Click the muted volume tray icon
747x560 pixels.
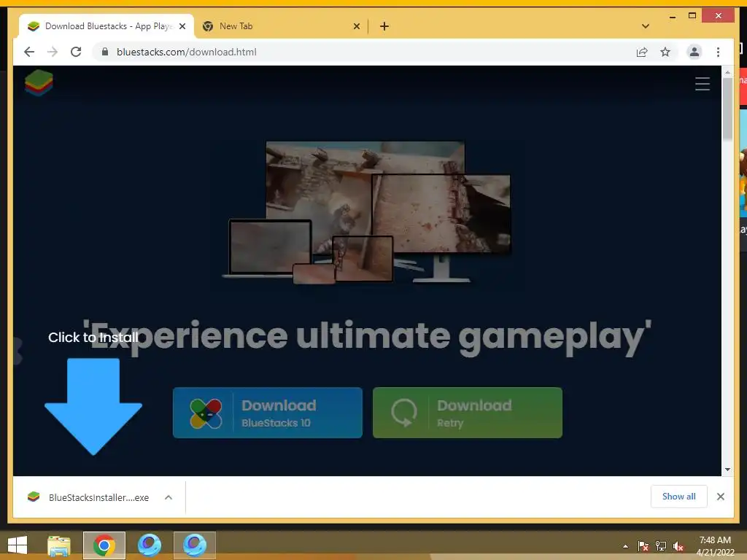coord(678,546)
